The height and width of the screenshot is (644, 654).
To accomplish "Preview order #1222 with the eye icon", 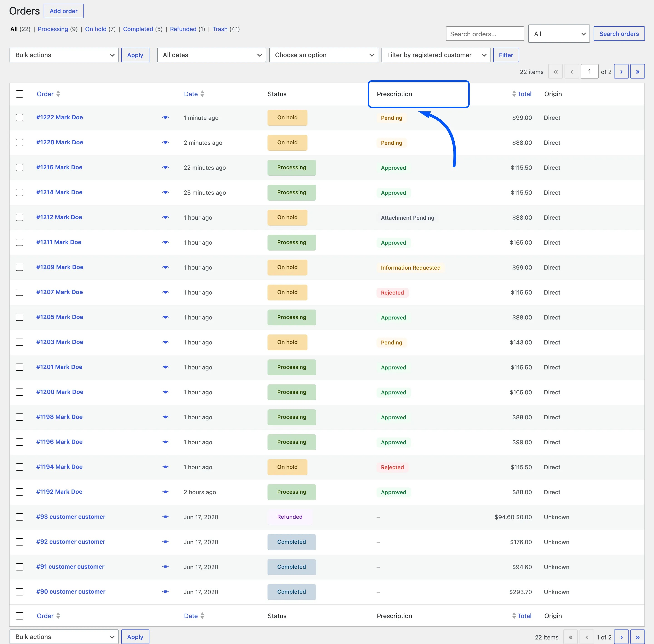I will [165, 118].
